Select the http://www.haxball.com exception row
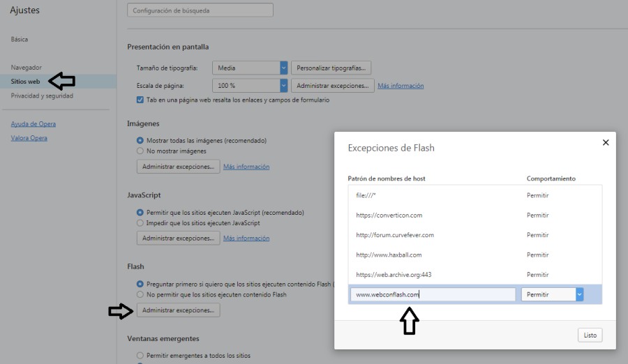This screenshot has height=364, width=628. pos(475,255)
